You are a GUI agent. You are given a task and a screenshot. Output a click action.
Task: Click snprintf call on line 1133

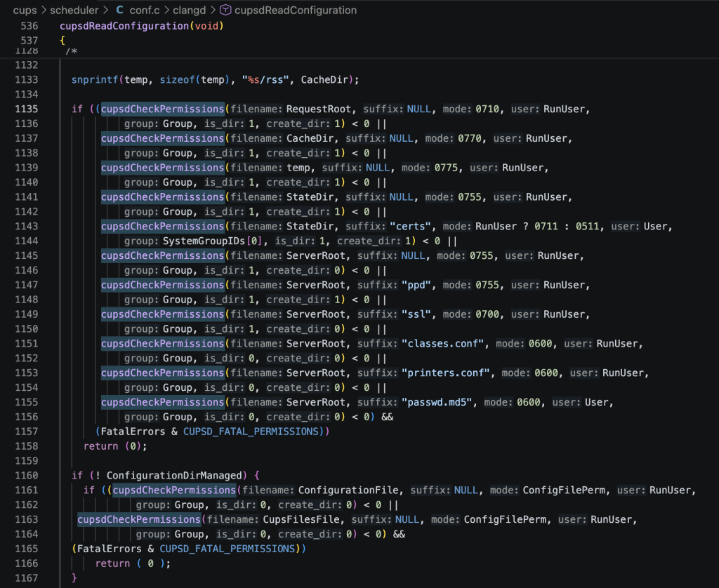point(95,80)
